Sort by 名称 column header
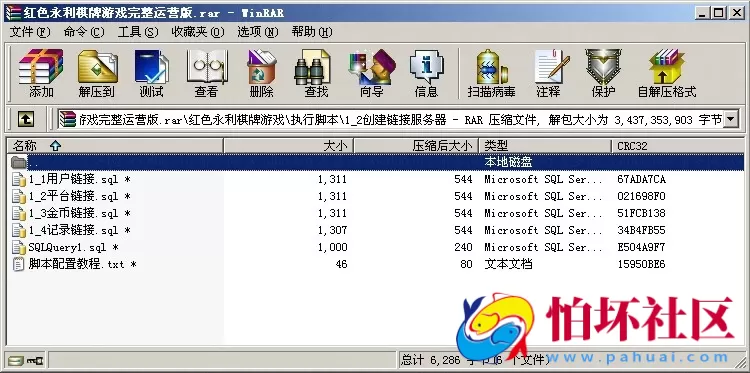 [x=115, y=146]
